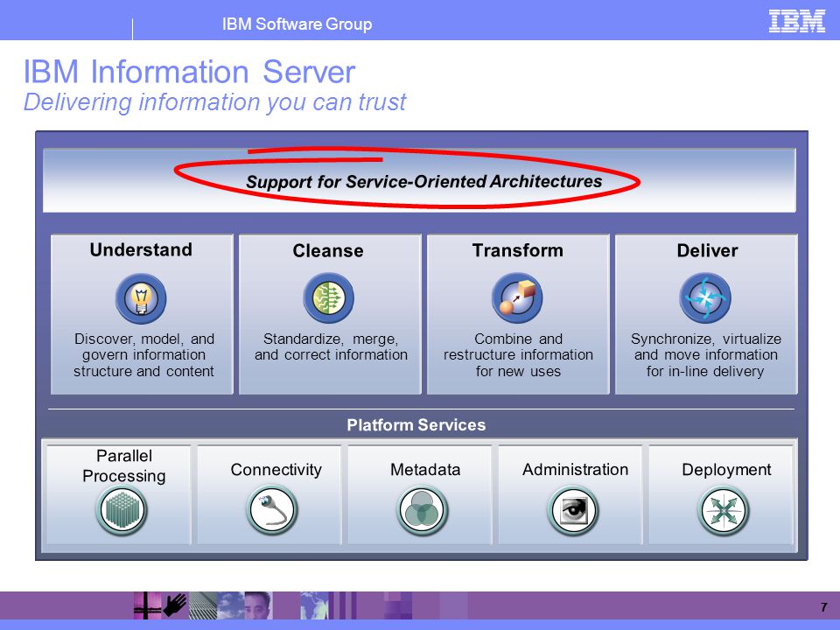
Task: Click the hand image in footer strip
Action: click(175, 605)
